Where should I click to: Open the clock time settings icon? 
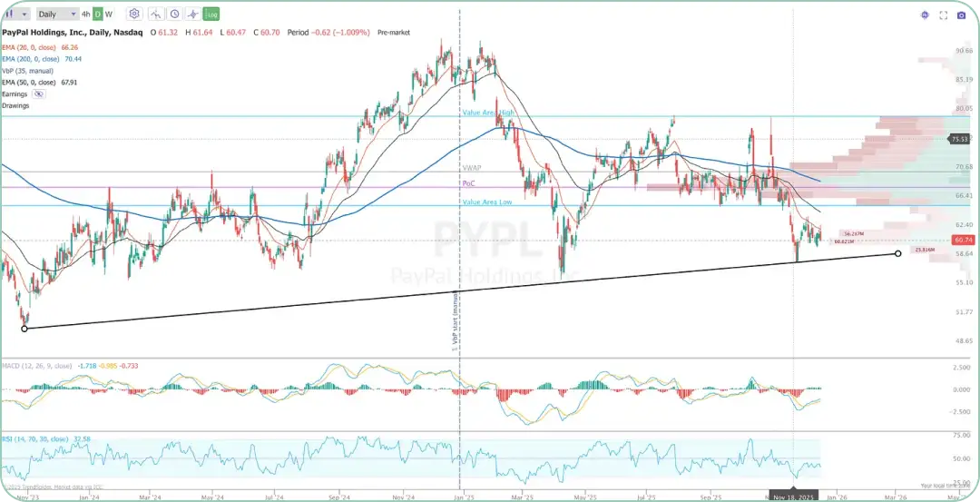174,14
